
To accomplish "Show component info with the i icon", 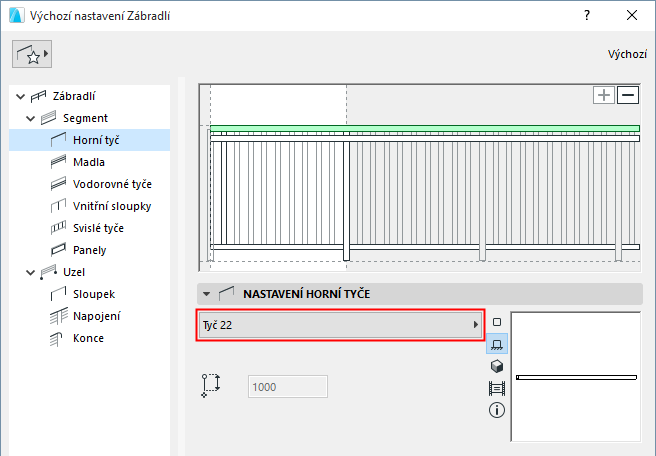I will [x=497, y=410].
